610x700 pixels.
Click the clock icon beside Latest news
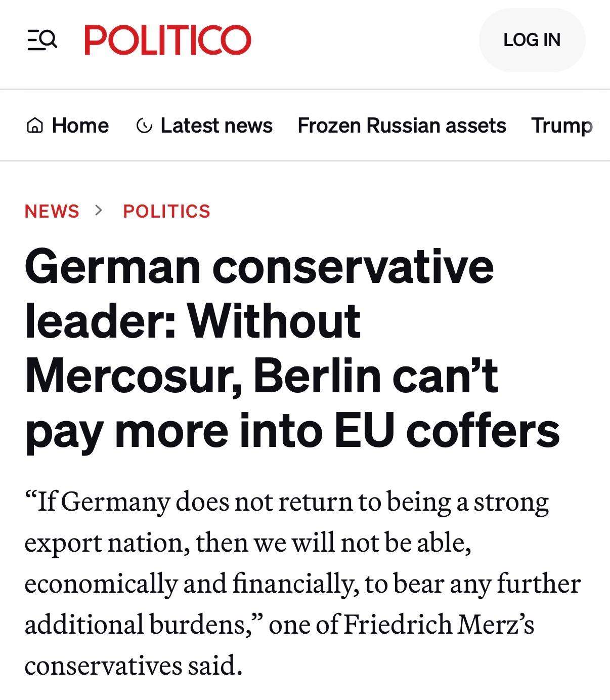point(144,126)
